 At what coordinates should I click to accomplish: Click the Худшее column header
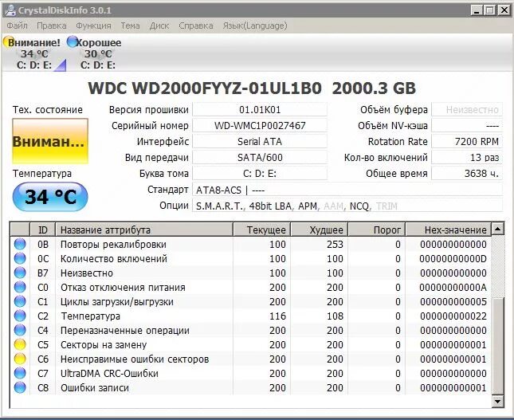tap(320, 230)
